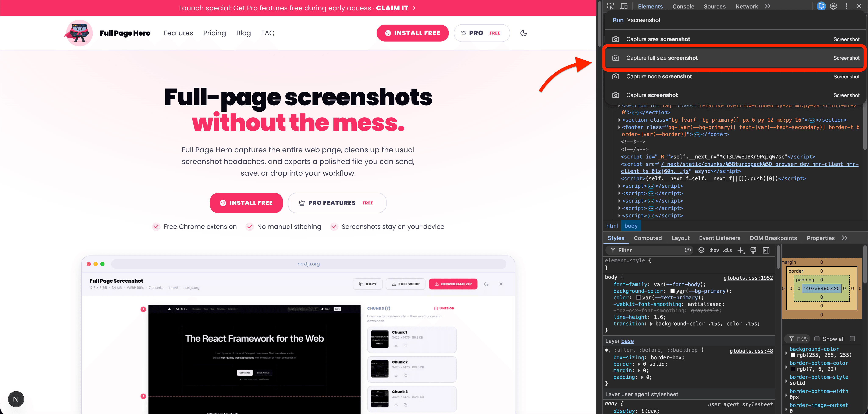Image resolution: width=868 pixels, height=414 pixels.
Task: Open DevTools settings gear
Action: 833,6
